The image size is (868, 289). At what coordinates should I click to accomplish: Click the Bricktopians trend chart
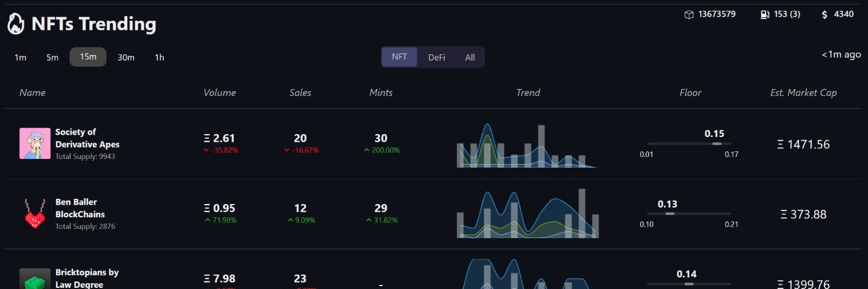point(528,274)
